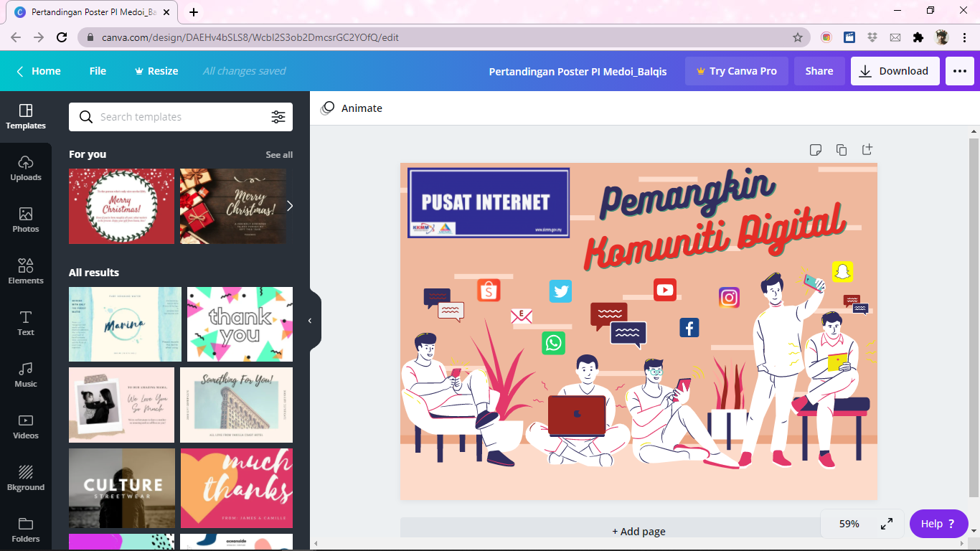980x551 pixels.
Task: Open the Photos panel
Action: [26, 220]
